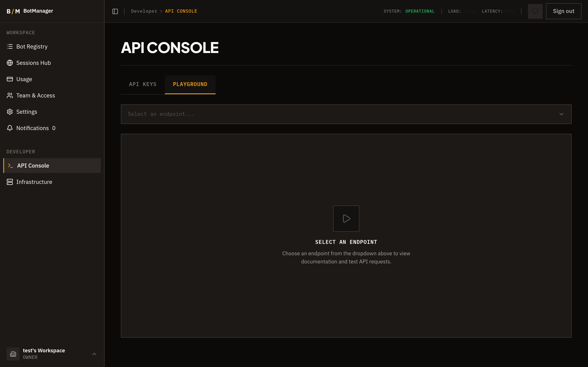Open Developer breadcrumb link
The image size is (588, 367).
pos(144,11)
